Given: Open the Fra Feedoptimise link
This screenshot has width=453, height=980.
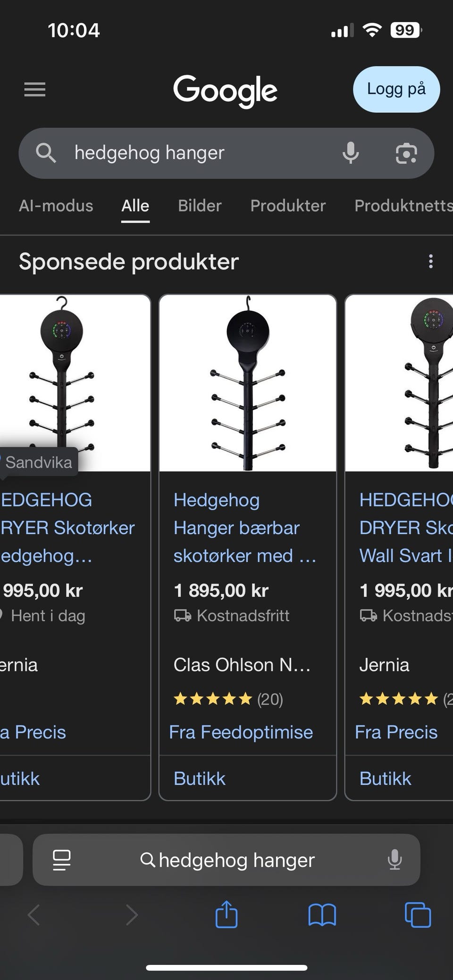Looking at the screenshot, I should 241,732.
